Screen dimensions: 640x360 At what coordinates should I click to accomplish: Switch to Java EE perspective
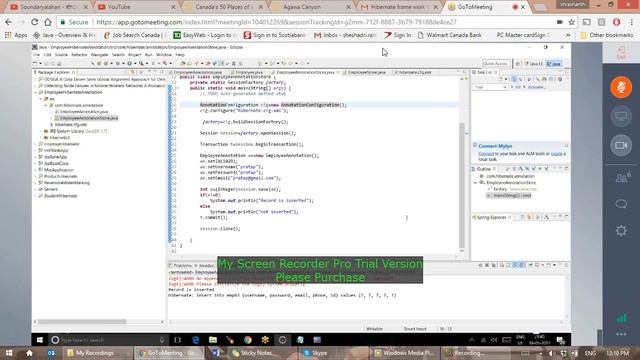(x=534, y=64)
